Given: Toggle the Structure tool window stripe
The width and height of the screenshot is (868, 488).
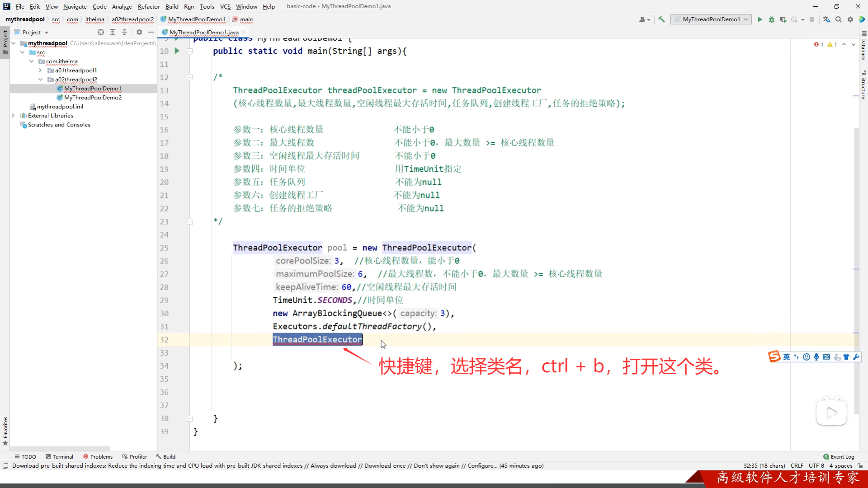Looking at the screenshot, I should click(863, 86).
